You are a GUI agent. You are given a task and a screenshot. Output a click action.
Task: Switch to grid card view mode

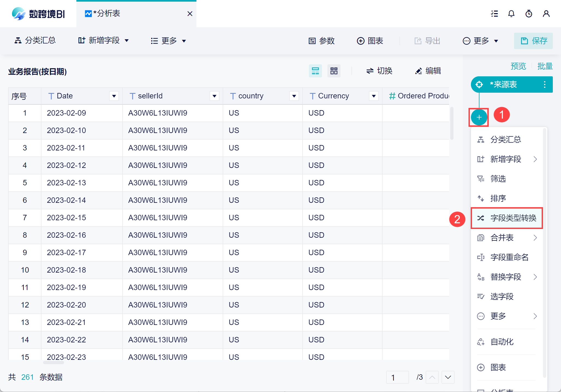(x=334, y=71)
